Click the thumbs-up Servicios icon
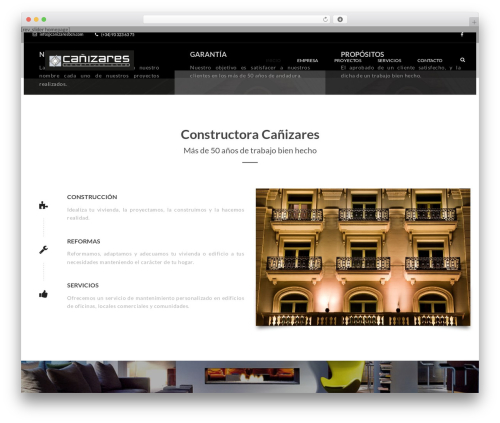Screen dimensions: 500x423 coord(43,294)
